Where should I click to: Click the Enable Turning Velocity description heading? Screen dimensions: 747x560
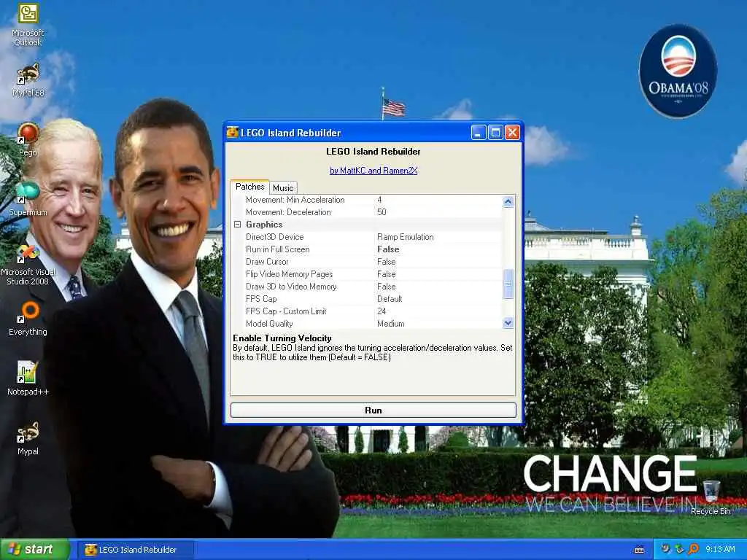click(282, 338)
